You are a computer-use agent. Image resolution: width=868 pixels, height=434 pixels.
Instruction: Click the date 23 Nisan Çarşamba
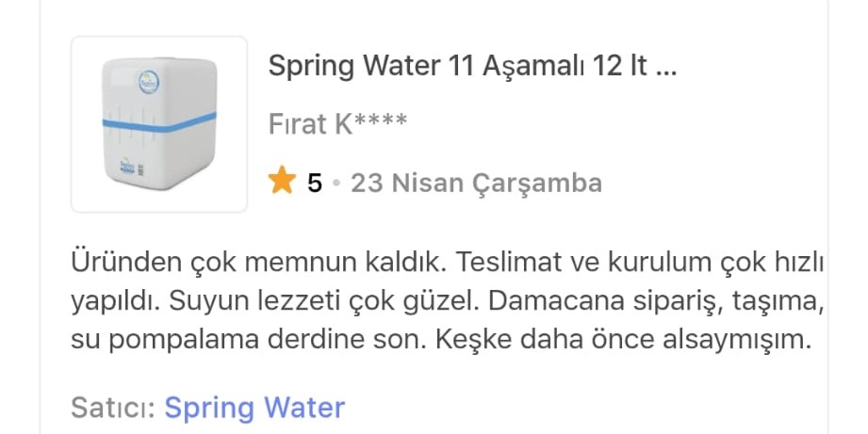(477, 183)
